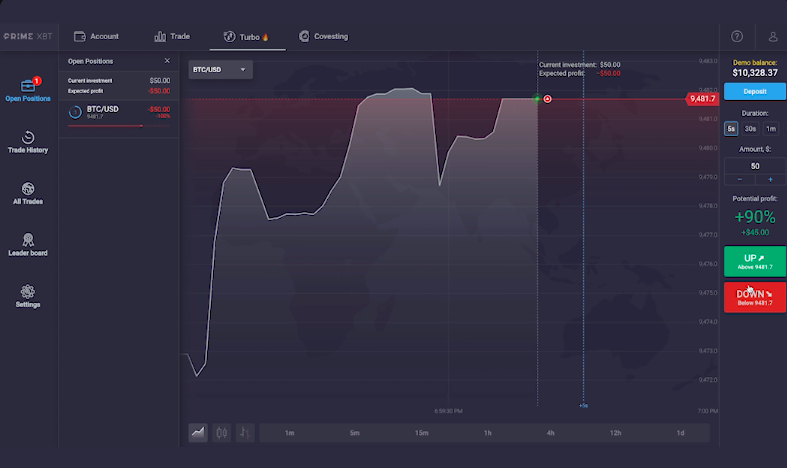The image size is (787, 468).
Task: Click the UP Above 9481.7 button
Action: click(754, 261)
